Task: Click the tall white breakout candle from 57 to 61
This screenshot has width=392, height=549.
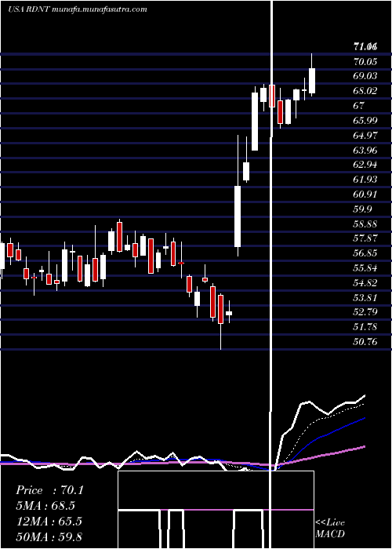Action: 238,216
